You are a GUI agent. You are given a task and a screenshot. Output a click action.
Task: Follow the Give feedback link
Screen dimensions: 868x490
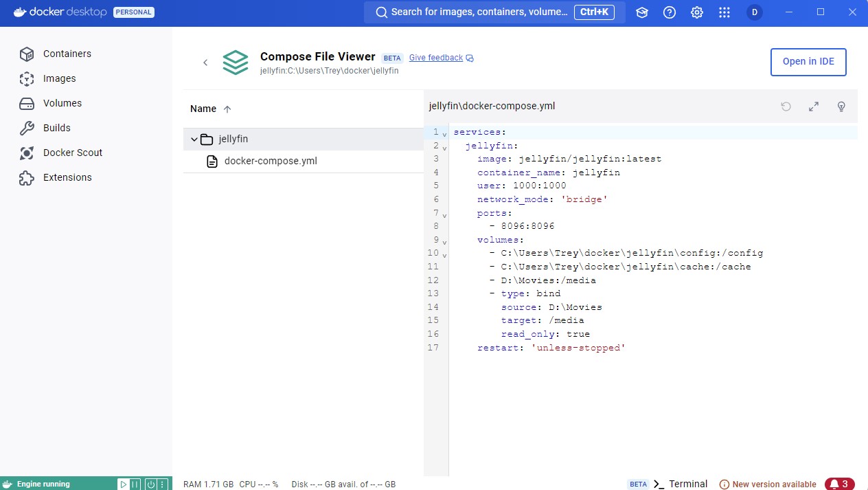coord(436,58)
